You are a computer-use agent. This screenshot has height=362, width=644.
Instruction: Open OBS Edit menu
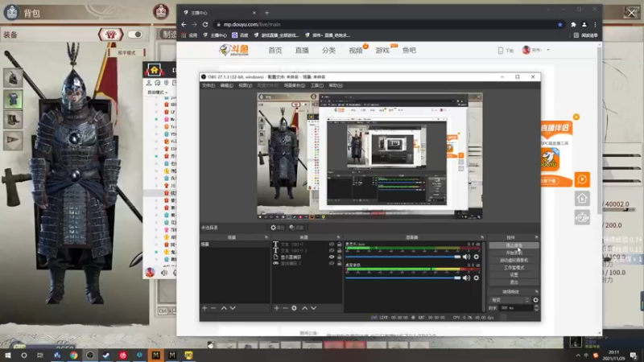[x=226, y=85]
